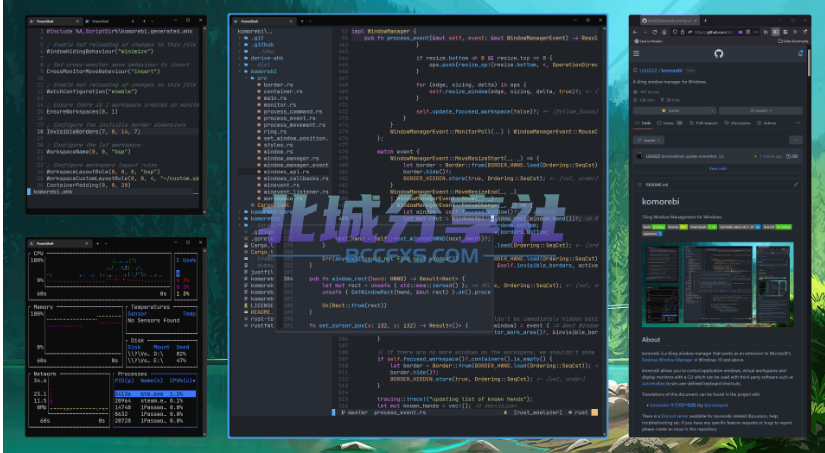
Task: Open the master branch selector dropdown on GitHub
Action: pos(649,140)
